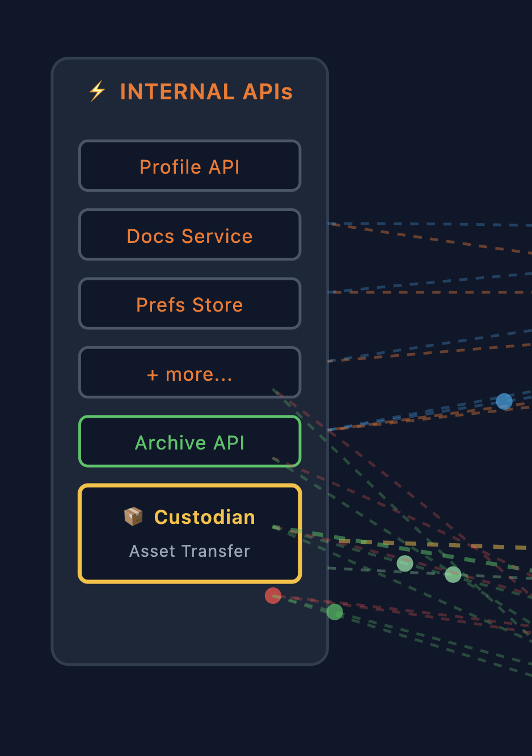Viewport: 532px width, 756px height.
Task: Open the Profile API box
Action: (x=189, y=166)
